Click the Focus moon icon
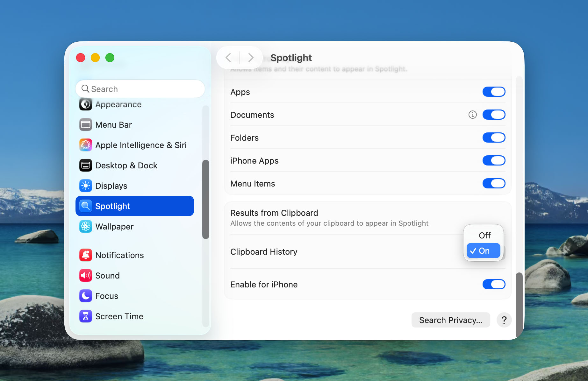588x381 pixels. [86, 296]
